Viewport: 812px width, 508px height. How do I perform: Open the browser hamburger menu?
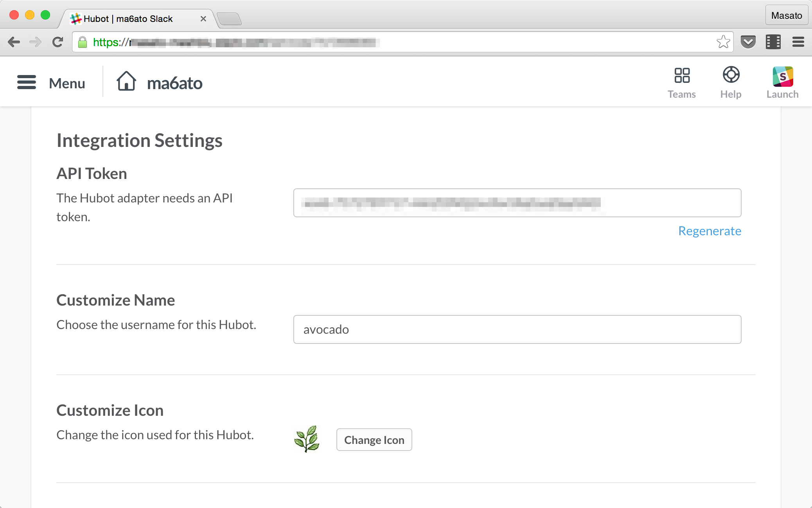tap(798, 42)
